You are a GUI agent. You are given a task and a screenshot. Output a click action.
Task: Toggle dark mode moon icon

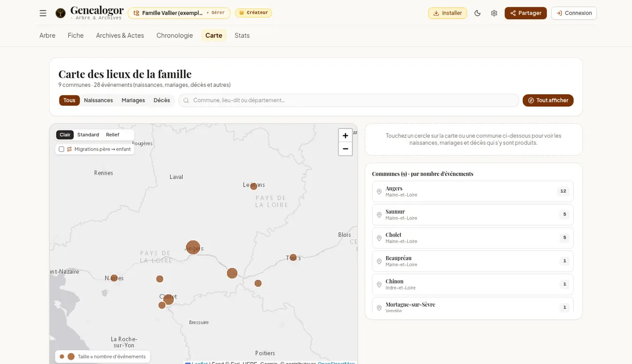pyautogui.click(x=478, y=13)
